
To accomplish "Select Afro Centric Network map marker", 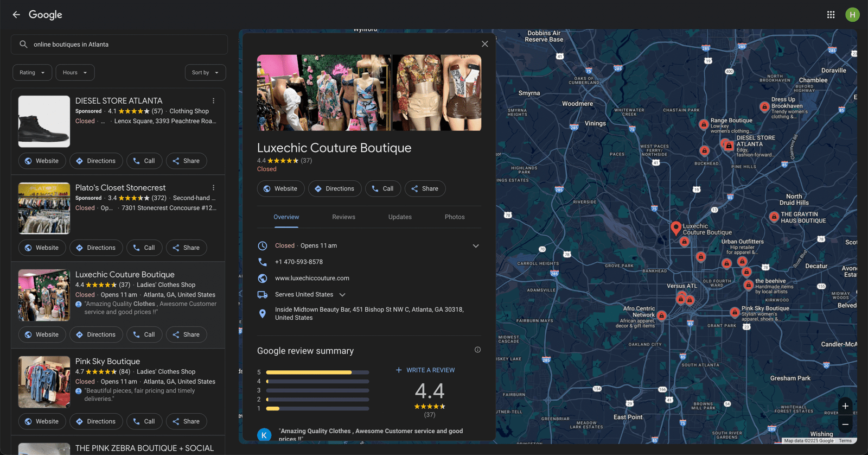I will (662, 315).
